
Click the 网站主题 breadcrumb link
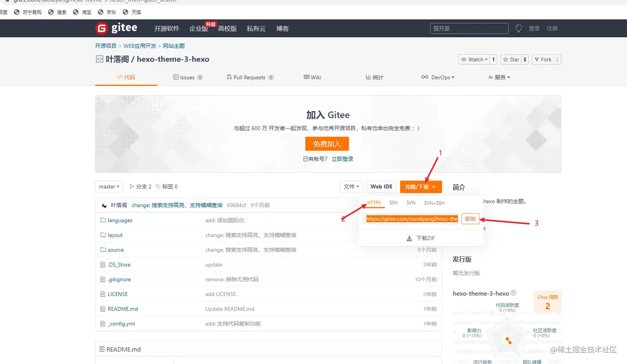(174, 46)
